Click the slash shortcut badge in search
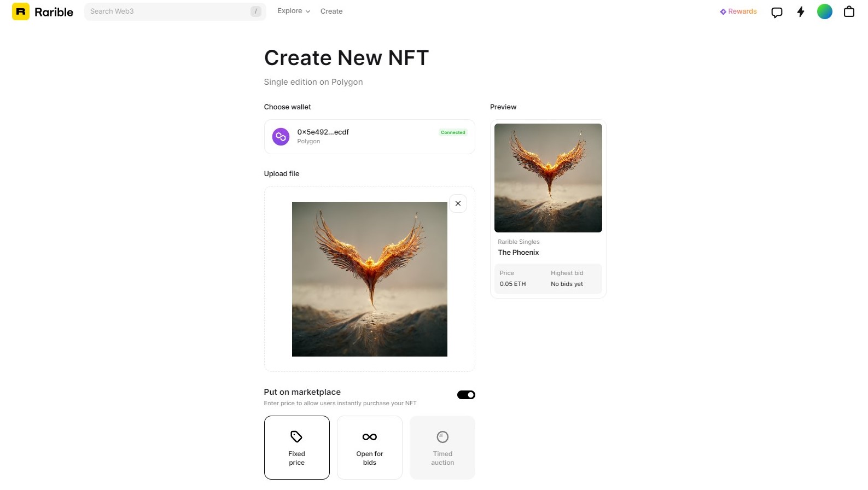The width and height of the screenshot is (868, 490). click(x=255, y=11)
